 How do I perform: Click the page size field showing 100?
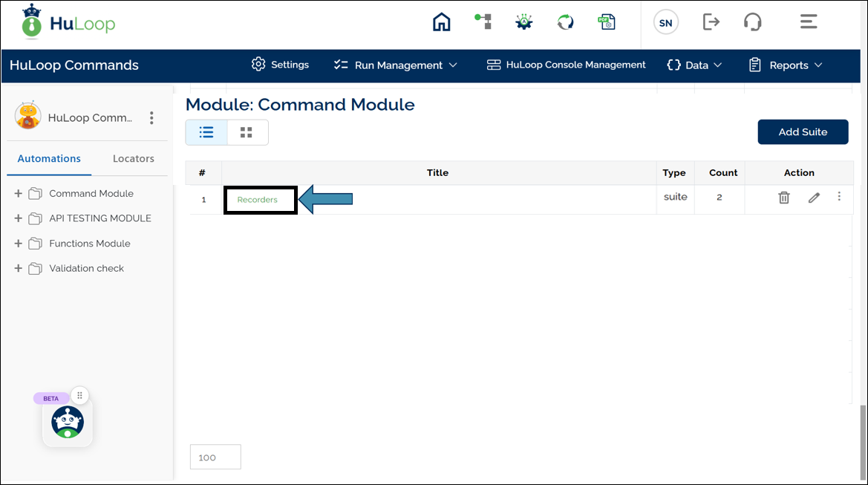pos(215,458)
